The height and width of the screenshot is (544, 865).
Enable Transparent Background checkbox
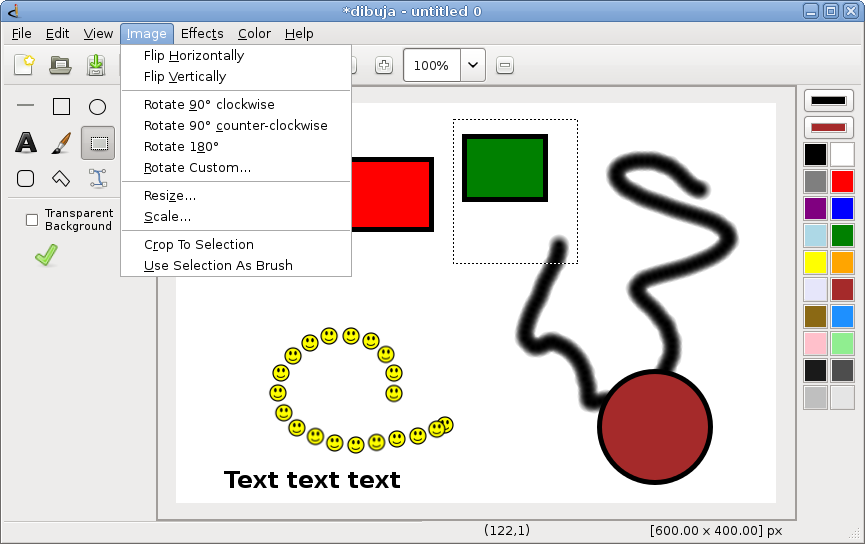[x=32, y=220]
